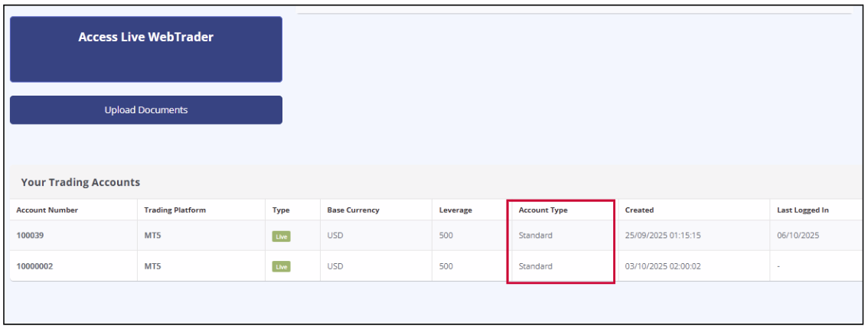Click the Live badge for account 10000002
The image size is (868, 329).
(x=281, y=267)
